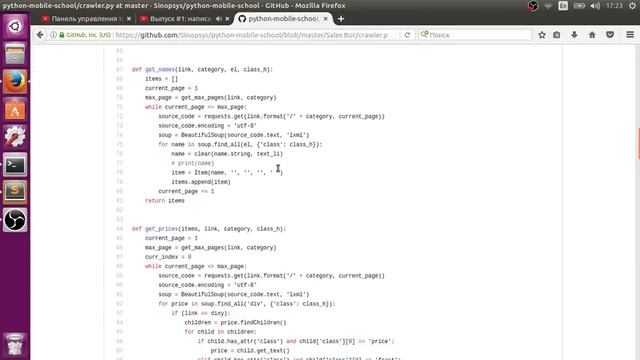The image size is (640, 360).
Task: Click the 'return items' line
Action: click(164, 201)
